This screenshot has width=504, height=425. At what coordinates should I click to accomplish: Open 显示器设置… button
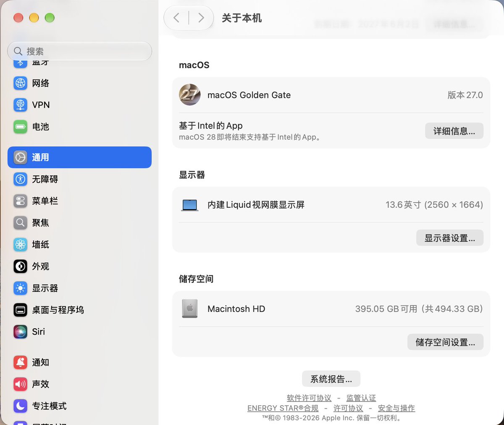tap(450, 238)
